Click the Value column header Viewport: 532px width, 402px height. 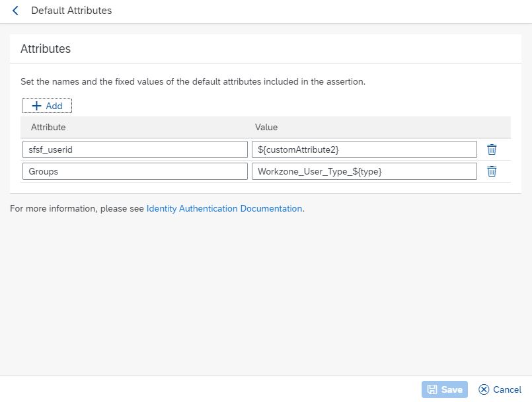click(266, 128)
